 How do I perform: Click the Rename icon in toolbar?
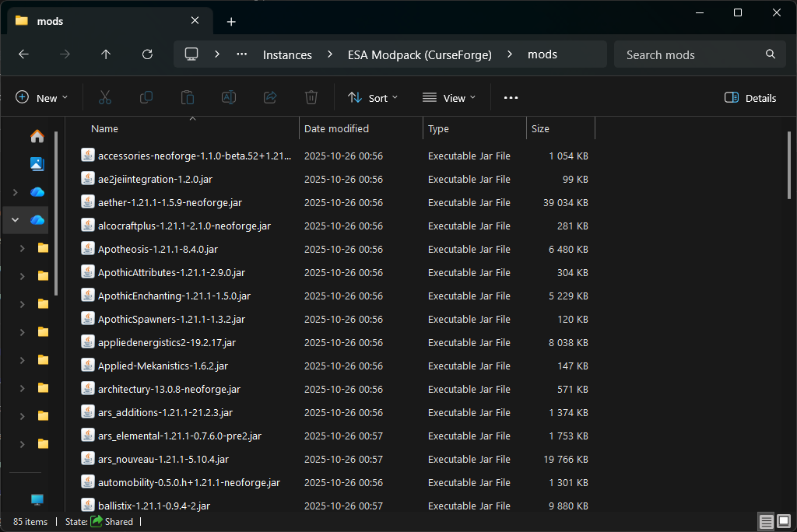point(229,98)
